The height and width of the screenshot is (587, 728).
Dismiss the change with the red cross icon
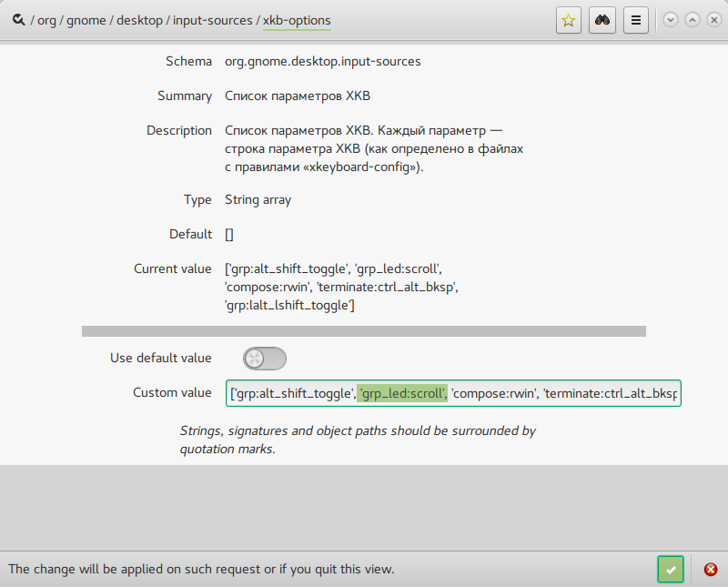pyautogui.click(x=711, y=570)
